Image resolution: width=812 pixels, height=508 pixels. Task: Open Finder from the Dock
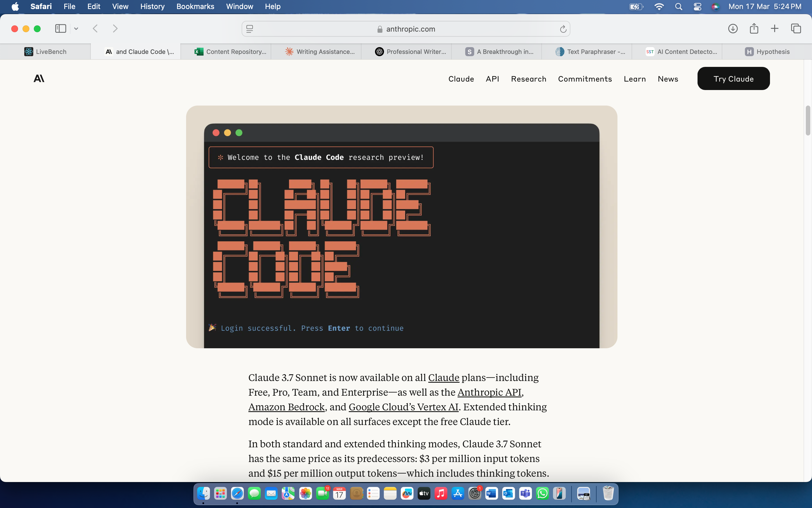(x=203, y=493)
